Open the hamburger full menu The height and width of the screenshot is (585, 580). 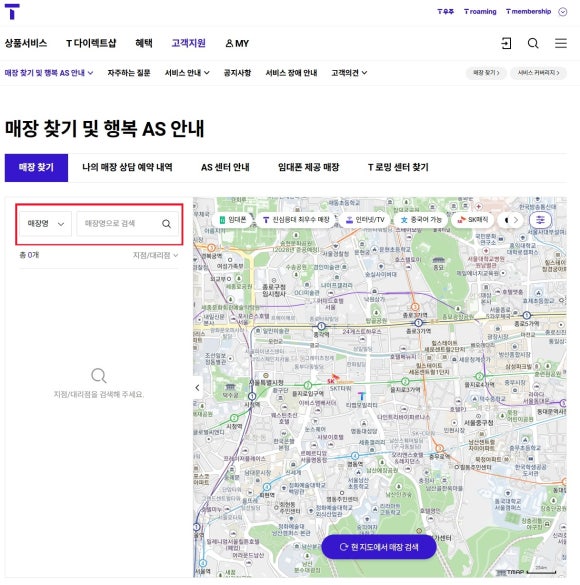pos(561,43)
